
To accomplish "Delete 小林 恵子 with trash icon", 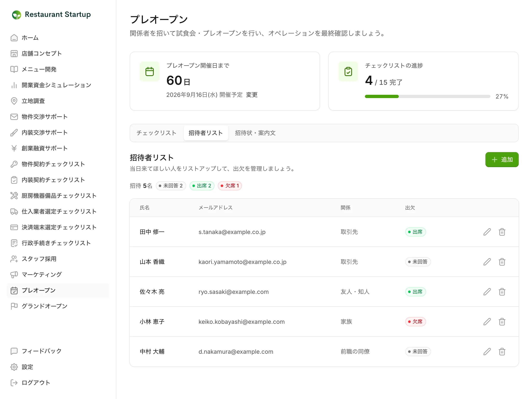I will [502, 321].
